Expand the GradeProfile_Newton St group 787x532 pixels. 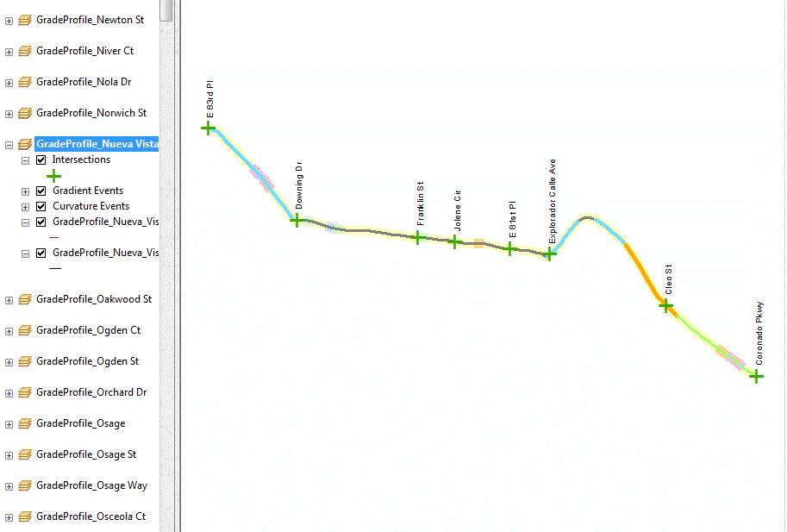pyautogui.click(x=9, y=21)
